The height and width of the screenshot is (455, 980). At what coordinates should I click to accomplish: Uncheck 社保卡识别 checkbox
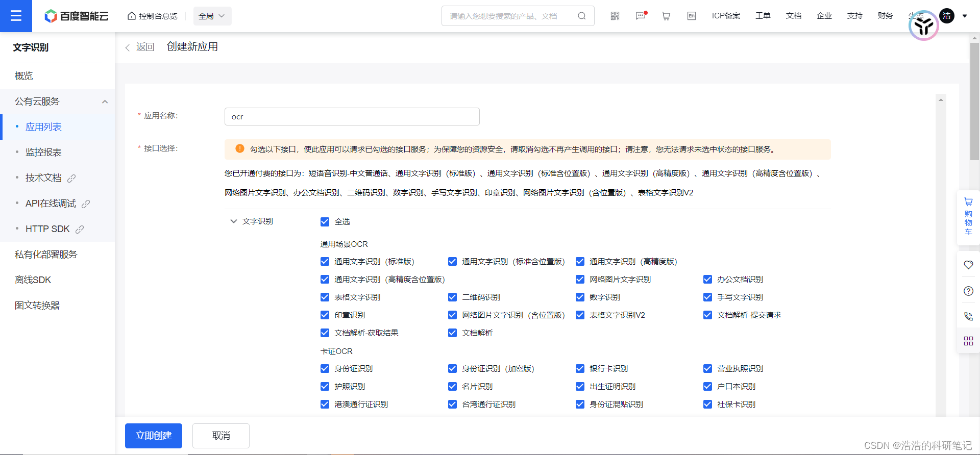pyautogui.click(x=707, y=404)
